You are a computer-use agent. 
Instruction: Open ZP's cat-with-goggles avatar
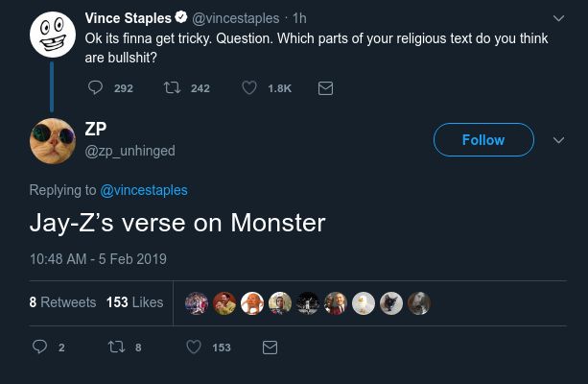tap(52, 140)
